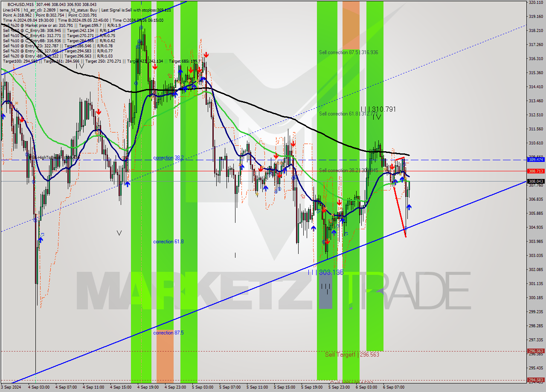The image size is (546, 392).
Task: Click the '6 Sep 07:00' time label
Action: 394,387
